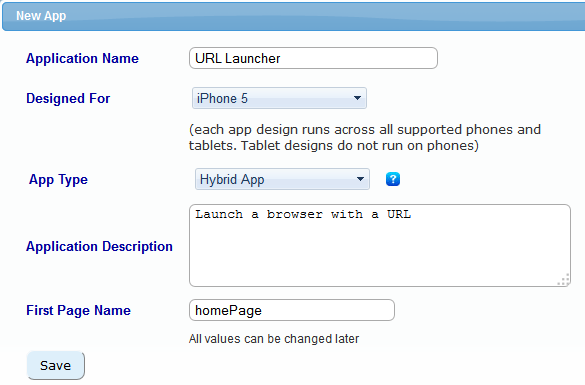The width and height of the screenshot is (585, 385).
Task: Click the 'All values can be changed later' note
Action: point(274,339)
